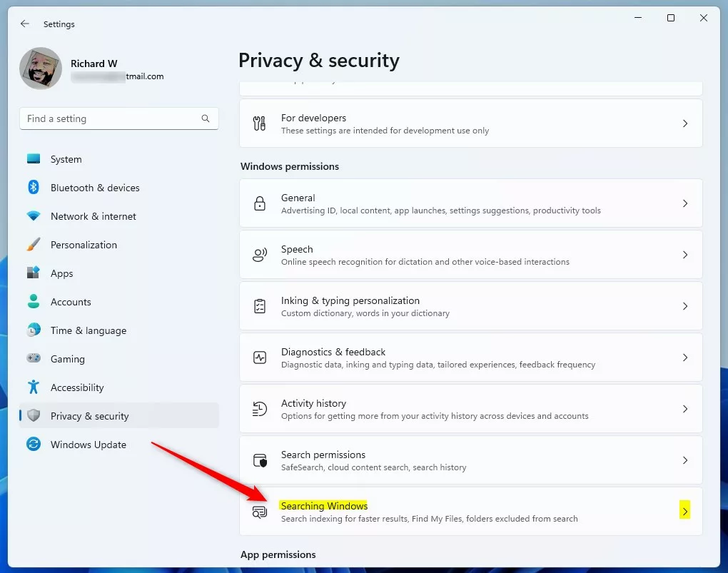Open Searching Windows settings
The width and height of the screenshot is (728, 573).
(x=471, y=511)
